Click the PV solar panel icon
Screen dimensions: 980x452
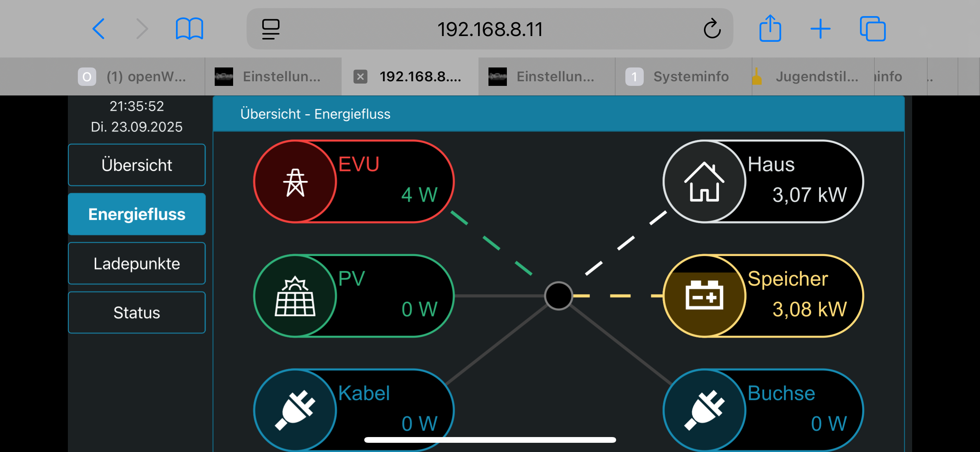(x=295, y=296)
